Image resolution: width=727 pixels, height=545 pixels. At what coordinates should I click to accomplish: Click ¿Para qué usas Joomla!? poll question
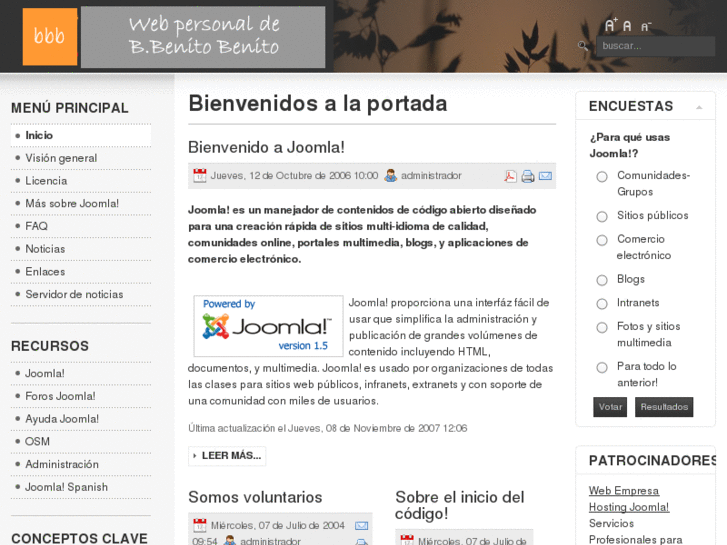pyautogui.click(x=630, y=145)
